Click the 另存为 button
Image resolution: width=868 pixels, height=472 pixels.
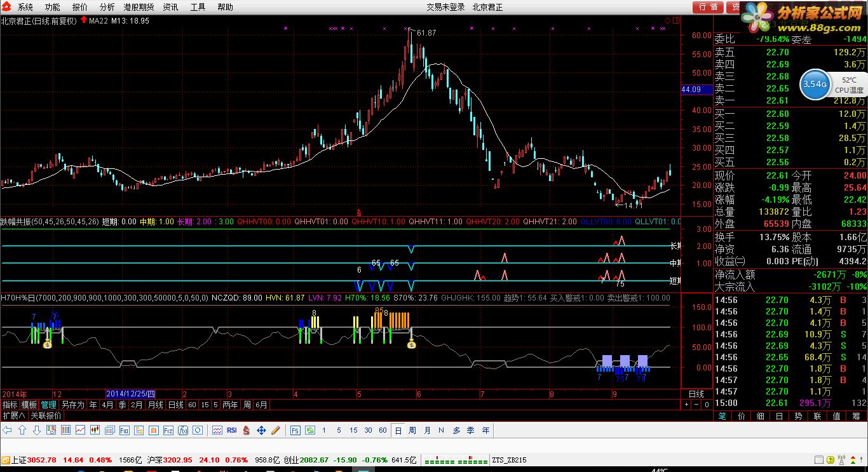tap(72, 405)
